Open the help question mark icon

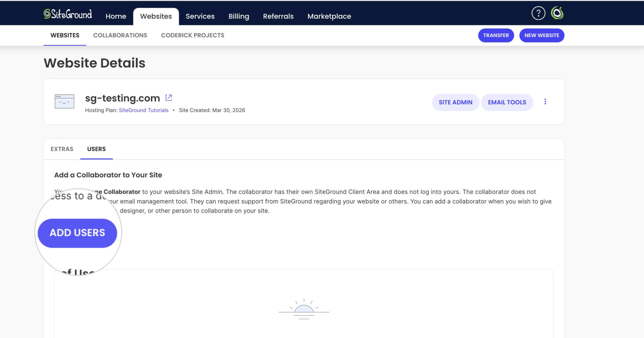pos(538,13)
